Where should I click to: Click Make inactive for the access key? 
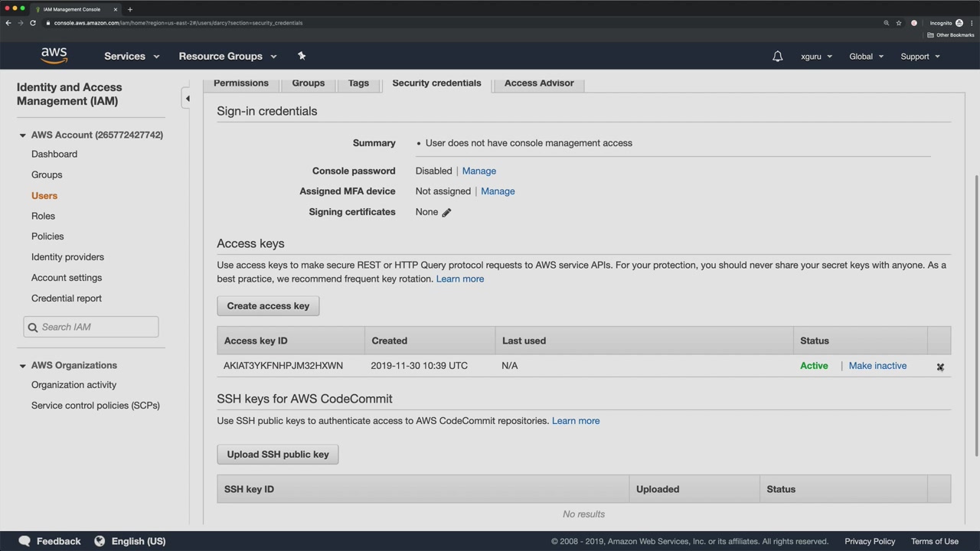(877, 366)
